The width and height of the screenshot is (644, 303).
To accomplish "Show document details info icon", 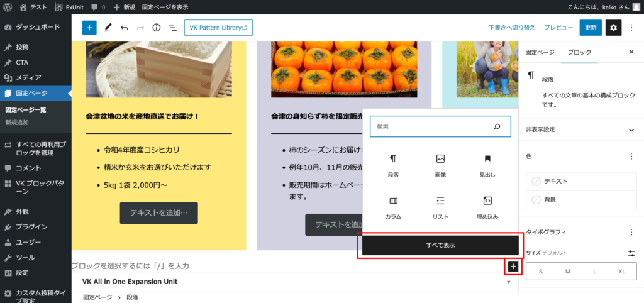I will [156, 28].
